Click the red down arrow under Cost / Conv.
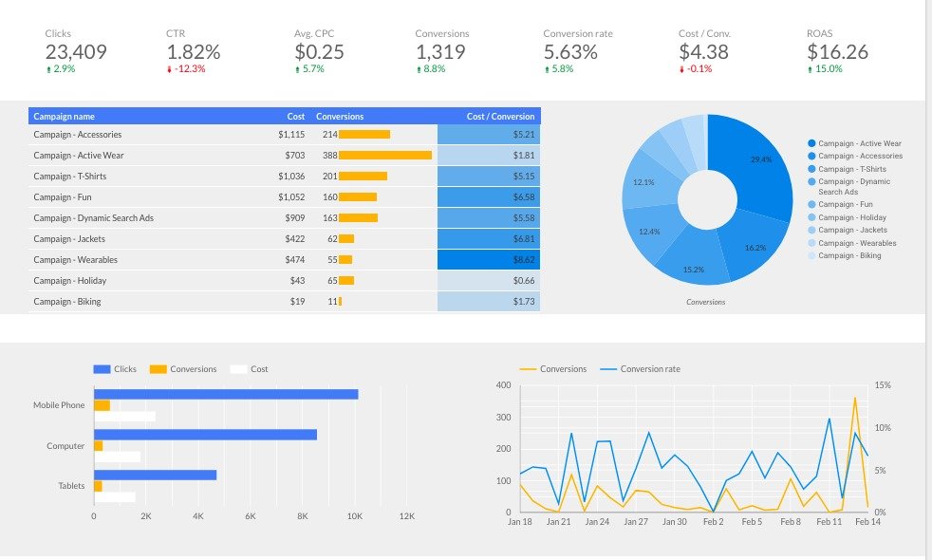The height and width of the screenshot is (560, 932). [682, 69]
